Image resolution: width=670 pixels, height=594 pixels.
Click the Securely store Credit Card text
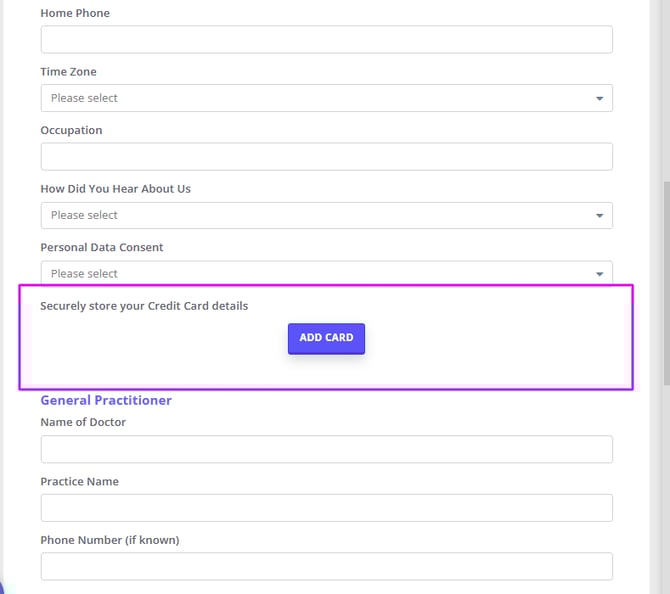point(144,305)
